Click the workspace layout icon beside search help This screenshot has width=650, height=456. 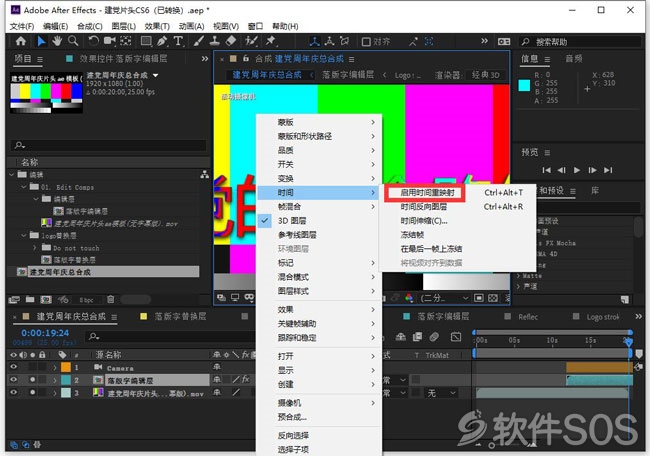tap(504, 41)
